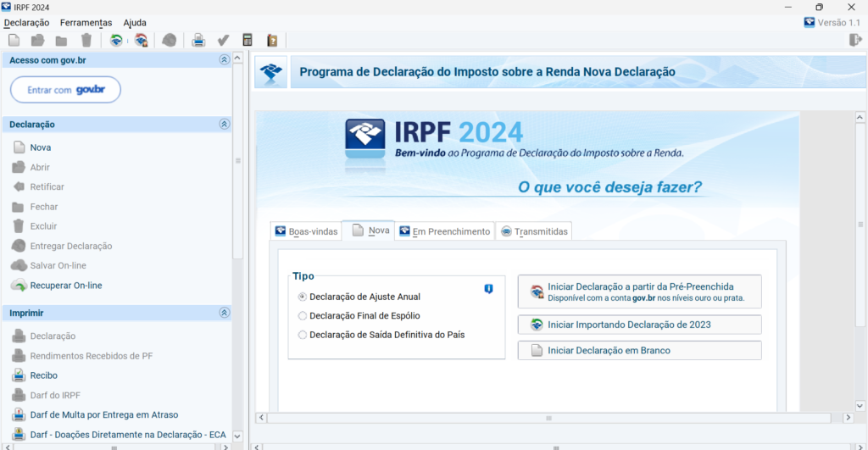868x450 pixels.
Task: Click Nova in the Declaração panel
Action: [x=41, y=147]
